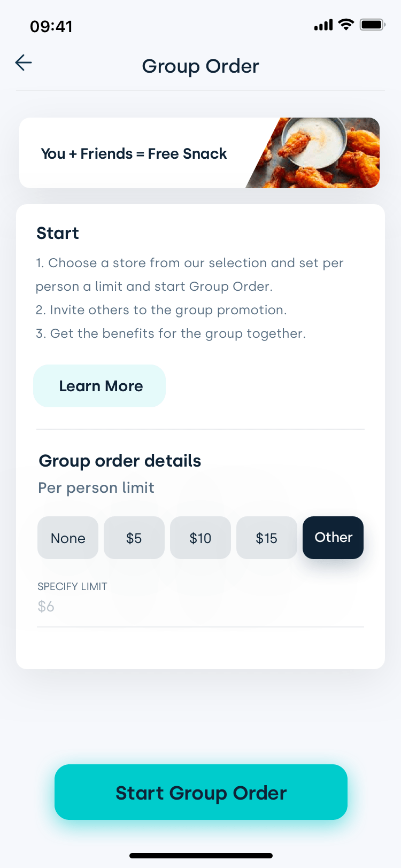Choose the $5 limit option
401x868 pixels.
[x=134, y=538]
